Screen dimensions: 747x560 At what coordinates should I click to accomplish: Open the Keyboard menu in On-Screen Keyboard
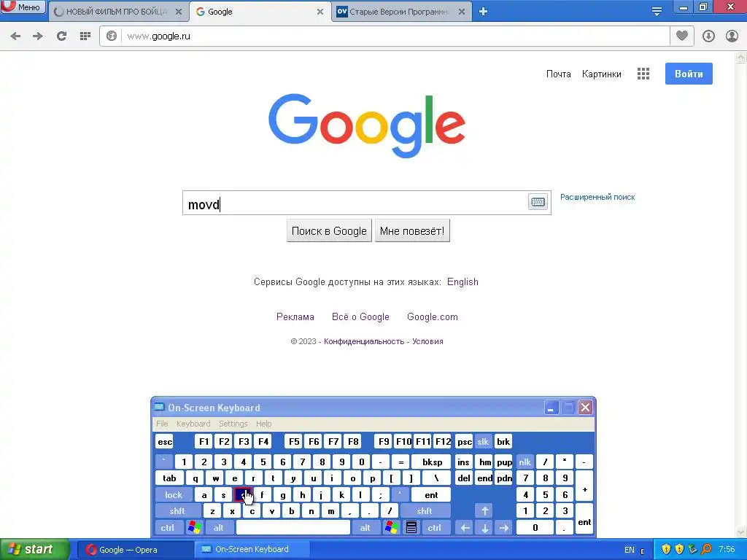pyautogui.click(x=193, y=424)
